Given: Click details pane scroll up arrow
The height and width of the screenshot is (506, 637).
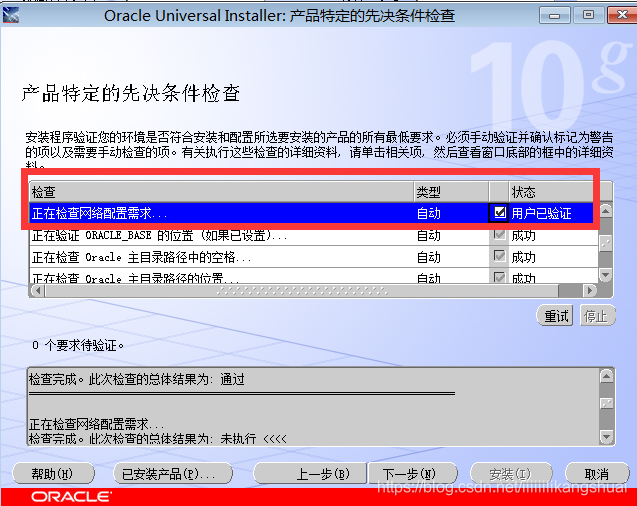Looking at the screenshot, I should tap(606, 376).
